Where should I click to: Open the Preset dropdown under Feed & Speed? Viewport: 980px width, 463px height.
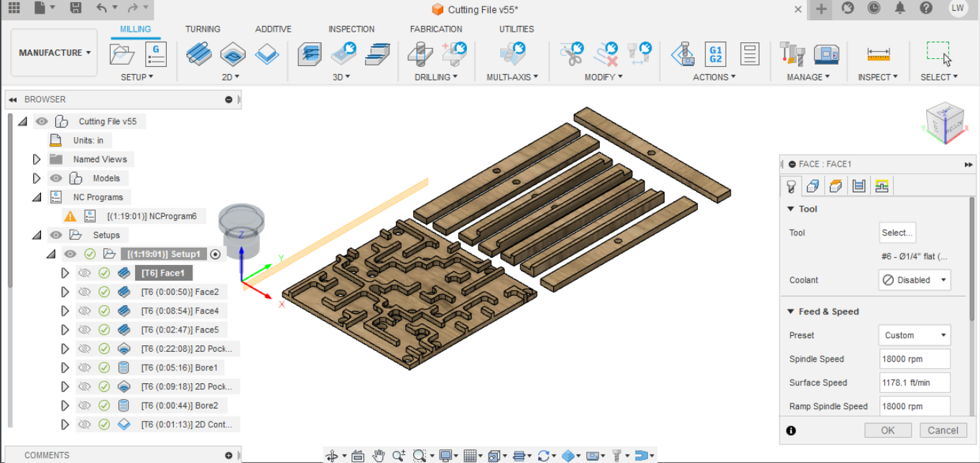click(914, 335)
